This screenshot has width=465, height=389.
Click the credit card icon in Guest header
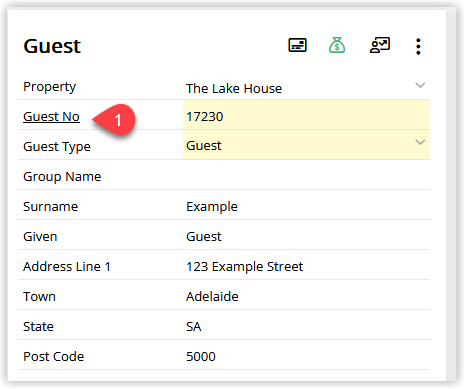point(297,45)
